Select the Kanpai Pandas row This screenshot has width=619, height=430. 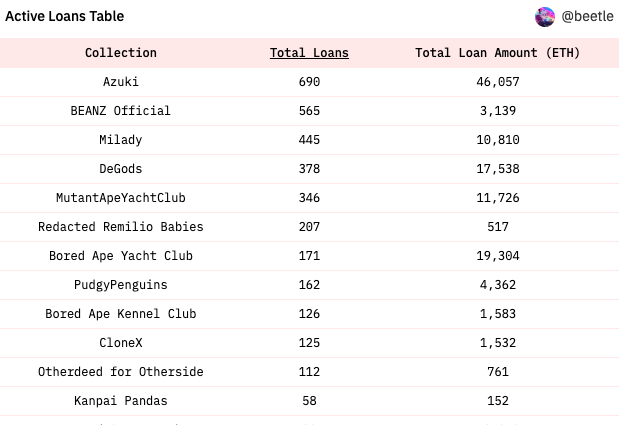click(x=121, y=401)
